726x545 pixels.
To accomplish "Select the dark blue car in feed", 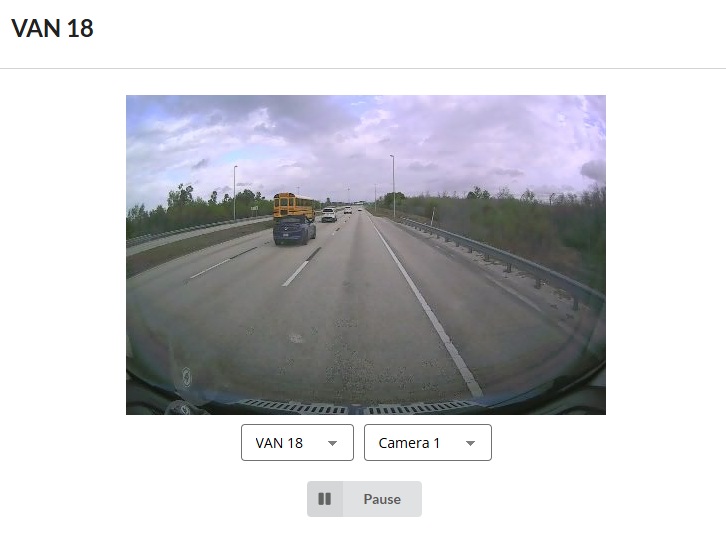I will pos(294,230).
